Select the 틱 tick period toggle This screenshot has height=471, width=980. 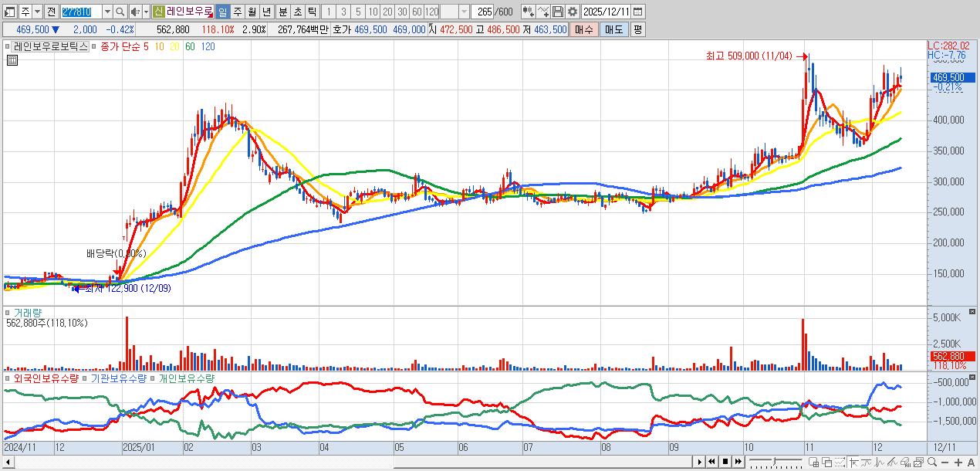click(312, 12)
